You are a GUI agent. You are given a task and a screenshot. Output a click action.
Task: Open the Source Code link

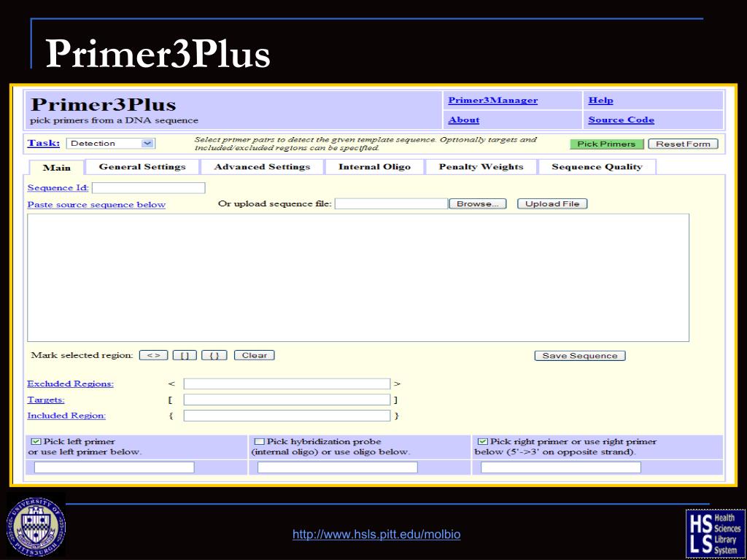click(621, 120)
